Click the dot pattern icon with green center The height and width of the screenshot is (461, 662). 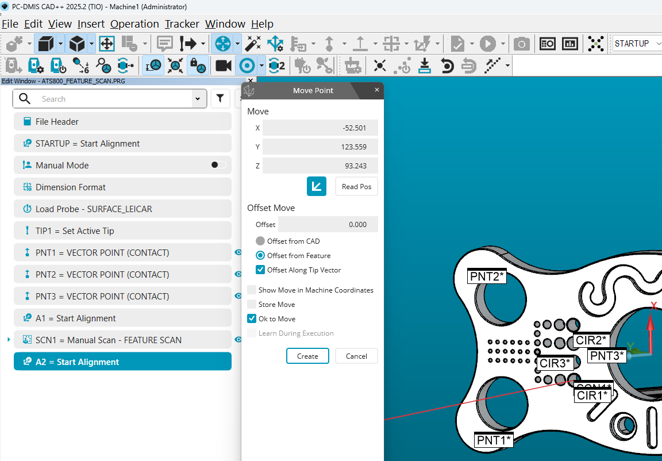tap(596, 43)
